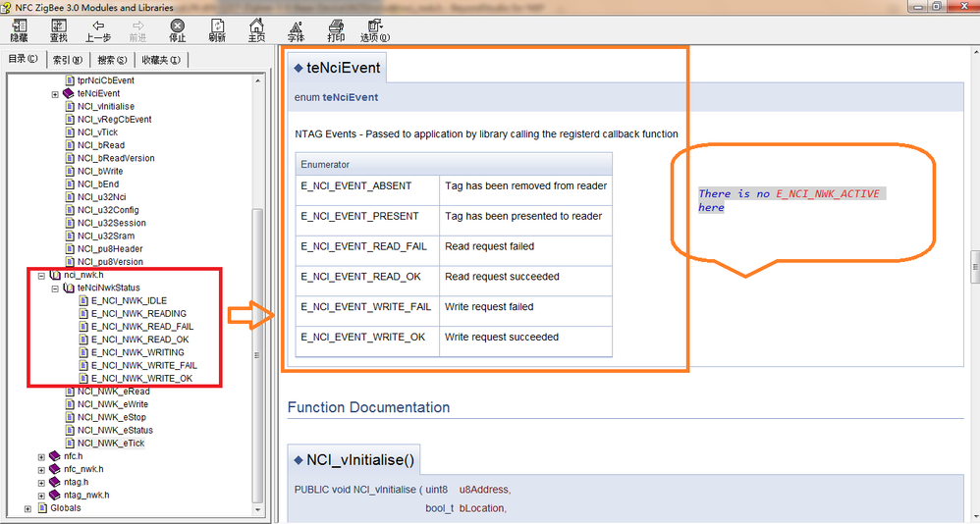
Task: Select E_NCI_NWK_READ_FAIL page in tree
Action: (x=141, y=327)
